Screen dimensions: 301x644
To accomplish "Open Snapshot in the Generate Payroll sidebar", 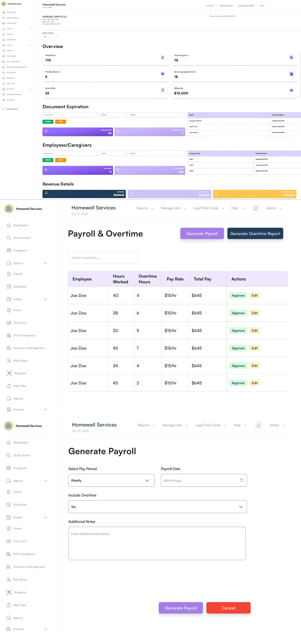I will click(x=16, y=592).
